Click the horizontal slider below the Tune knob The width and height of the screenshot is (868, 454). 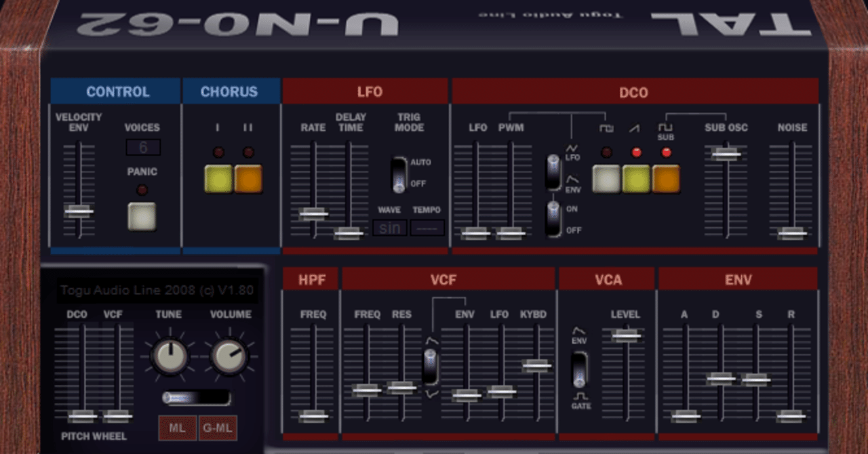(197, 398)
